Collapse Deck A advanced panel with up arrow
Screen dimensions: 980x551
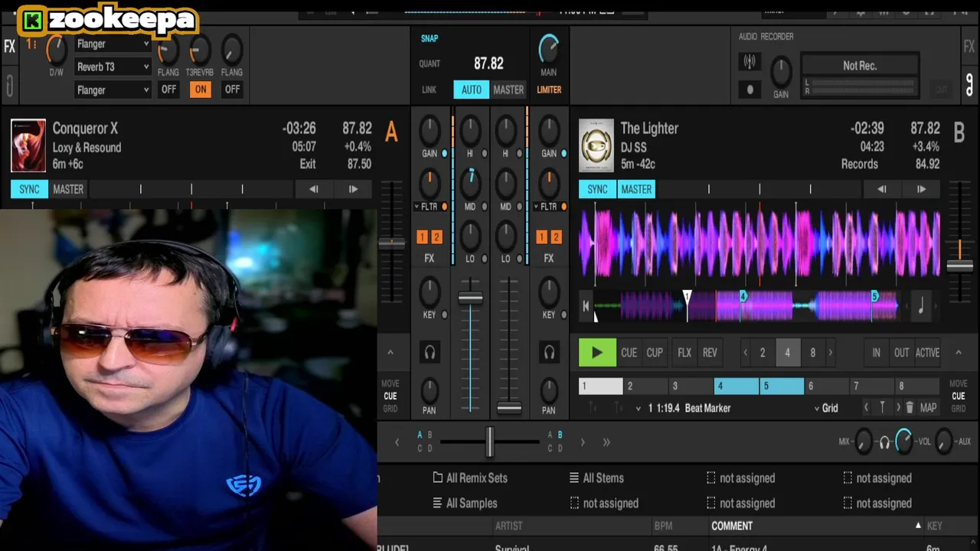point(390,352)
